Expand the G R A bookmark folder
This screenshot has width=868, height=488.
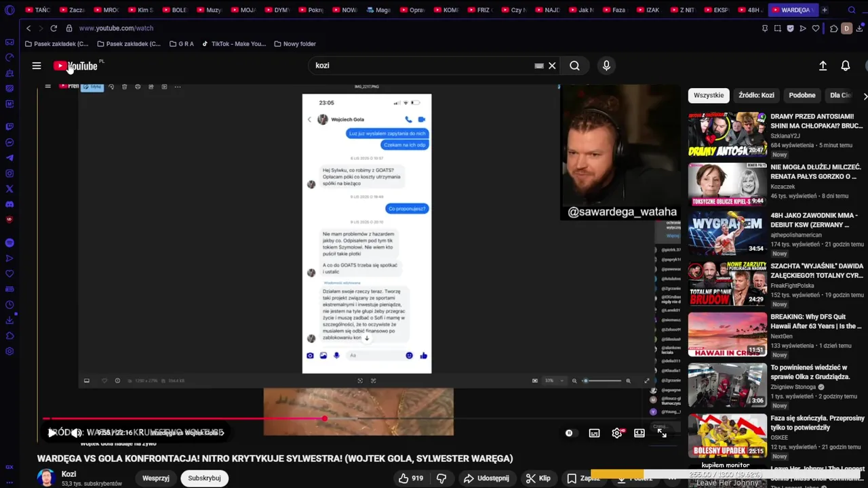tap(182, 44)
